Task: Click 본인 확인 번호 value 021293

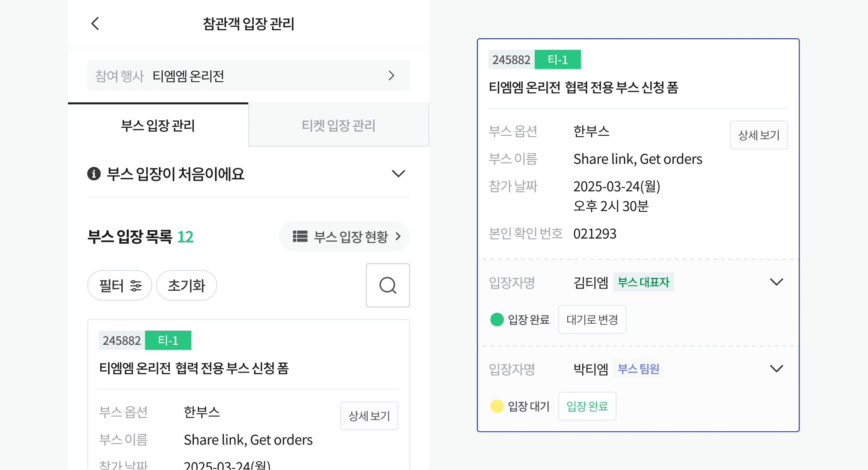Action: (595, 234)
